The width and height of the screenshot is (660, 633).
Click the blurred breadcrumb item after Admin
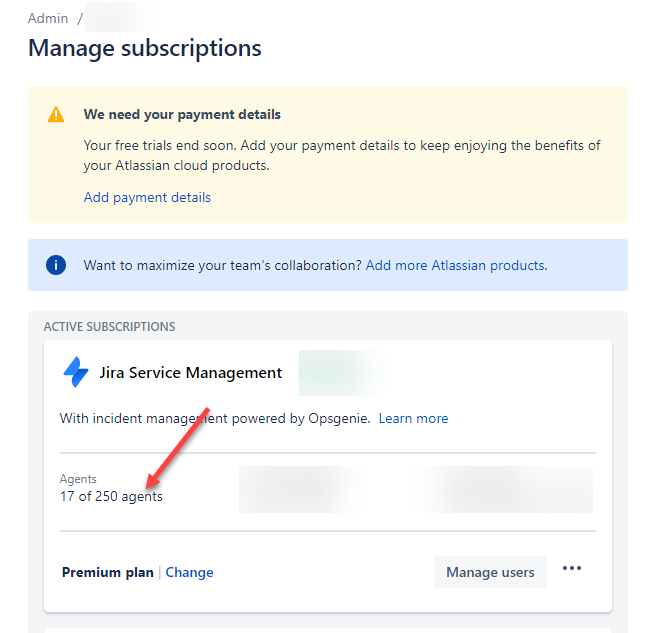pos(118,17)
